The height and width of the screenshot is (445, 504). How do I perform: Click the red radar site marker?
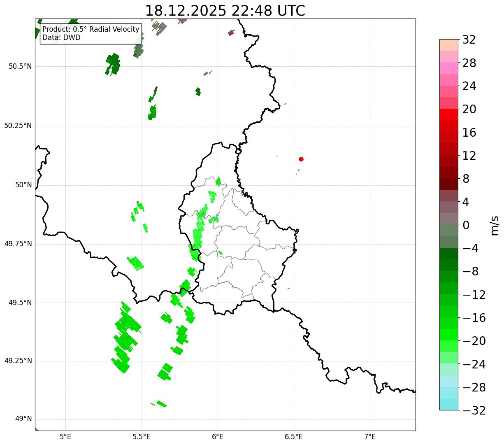coord(301,159)
